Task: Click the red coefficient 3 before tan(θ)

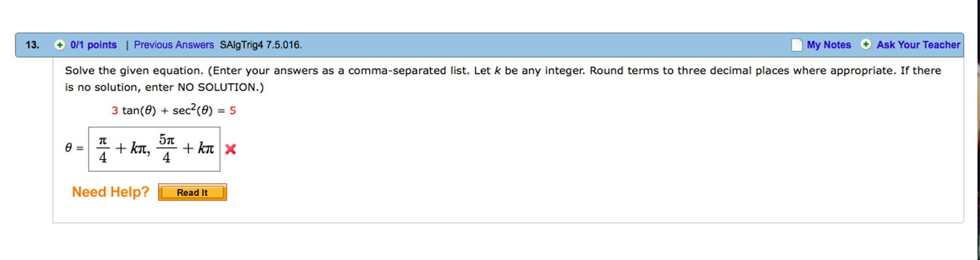Action: tap(115, 111)
